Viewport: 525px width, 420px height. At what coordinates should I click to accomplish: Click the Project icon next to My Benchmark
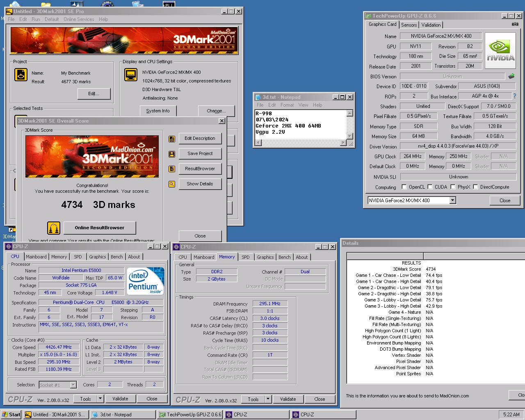21,74
